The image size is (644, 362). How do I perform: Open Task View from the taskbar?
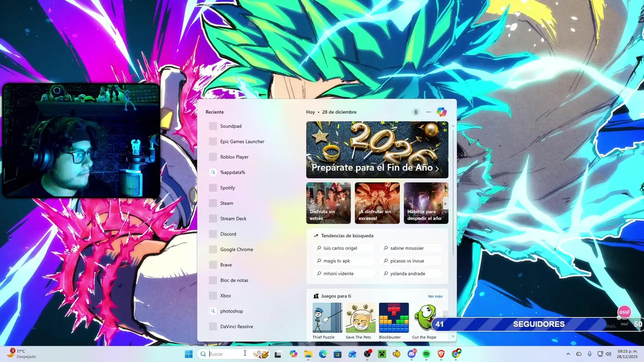(278, 354)
